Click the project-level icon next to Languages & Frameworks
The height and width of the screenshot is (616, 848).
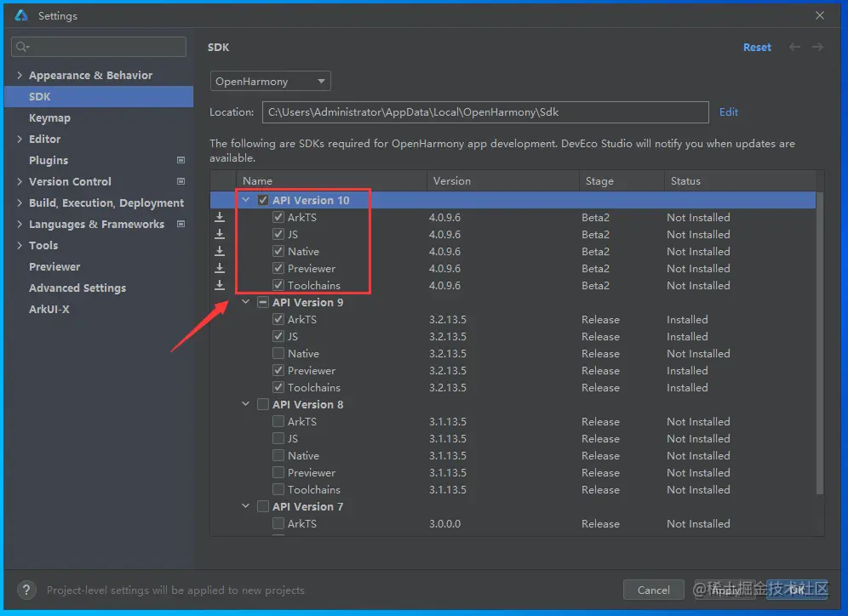tap(181, 224)
